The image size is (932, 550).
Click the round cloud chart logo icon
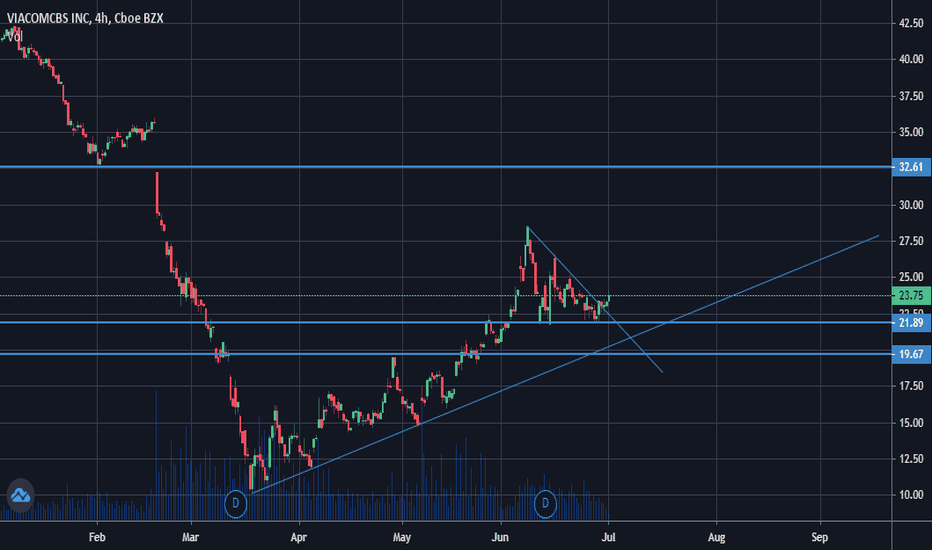tap(20, 495)
